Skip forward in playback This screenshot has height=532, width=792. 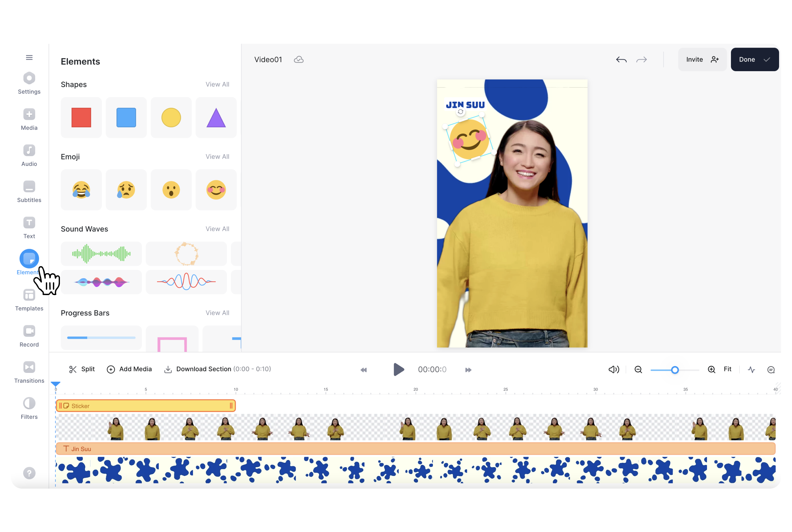pyautogui.click(x=468, y=370)
